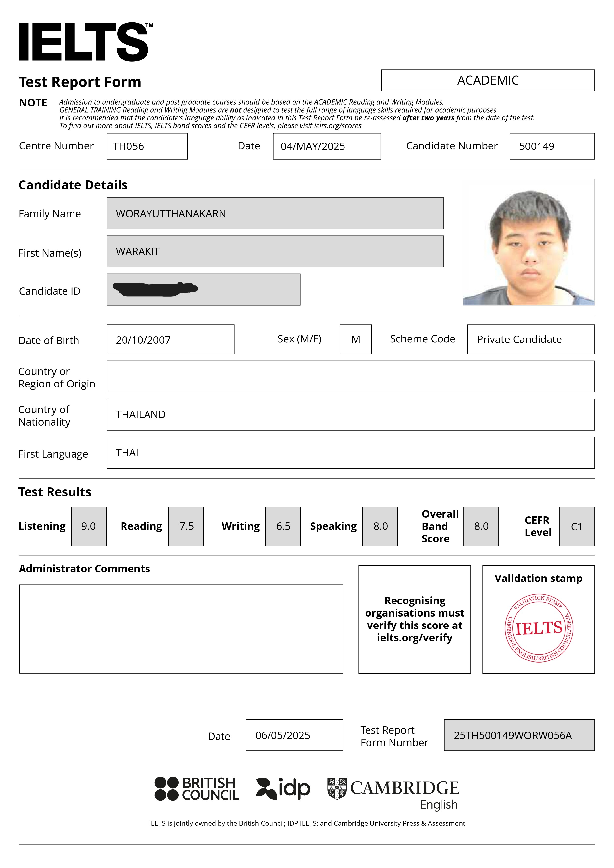
Task: Click the First Language label
Action: coord(53,454)
